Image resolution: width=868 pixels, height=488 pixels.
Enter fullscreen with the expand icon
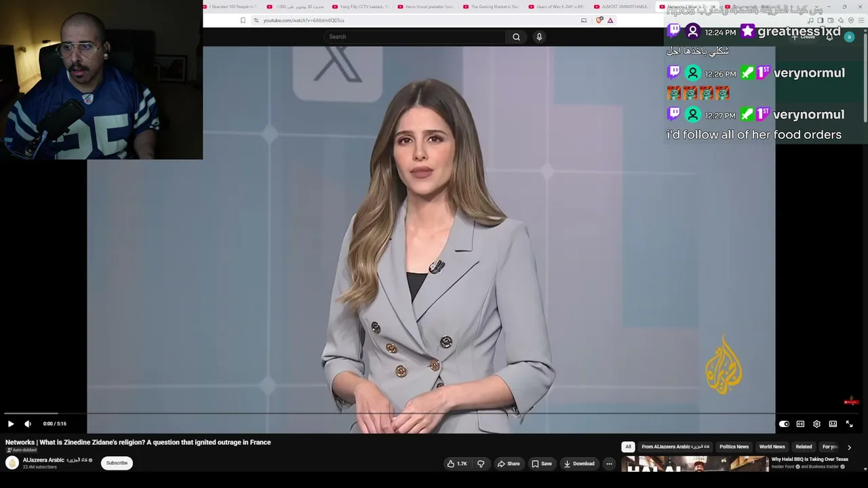point(849,424)
